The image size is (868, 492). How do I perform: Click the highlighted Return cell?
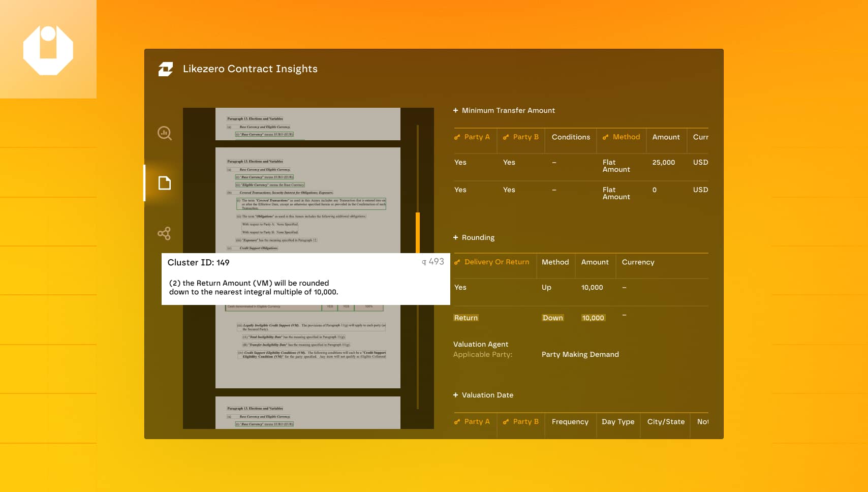point(466,318)
